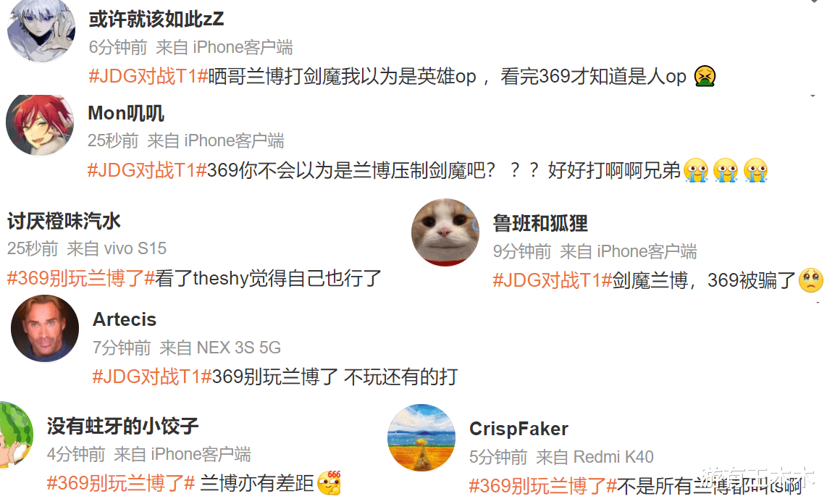The width and height of the screenshot is (827, 504).
Task: Open the username 没有蛀牙的小饺子
Action: [x=122, y=426]
